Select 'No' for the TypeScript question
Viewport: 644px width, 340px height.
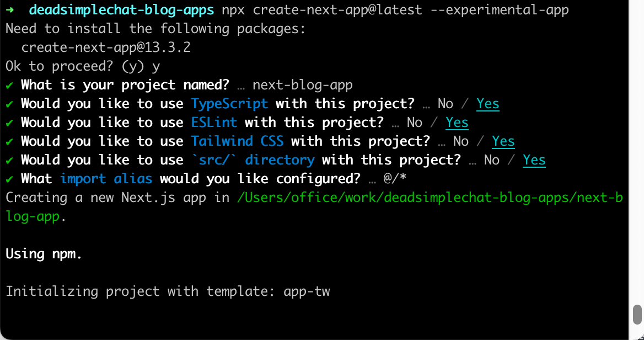pyautogui.click(x=445, y=104)
